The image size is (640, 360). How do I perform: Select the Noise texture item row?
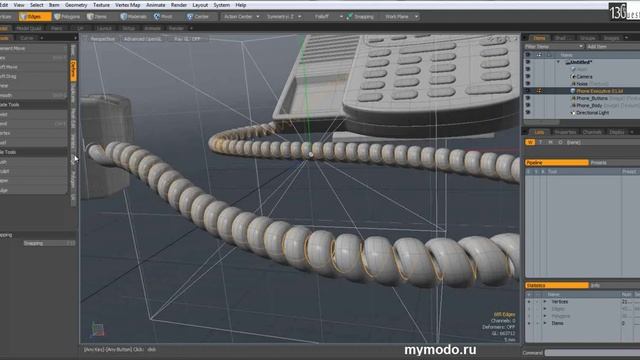[x=582, y=84]
